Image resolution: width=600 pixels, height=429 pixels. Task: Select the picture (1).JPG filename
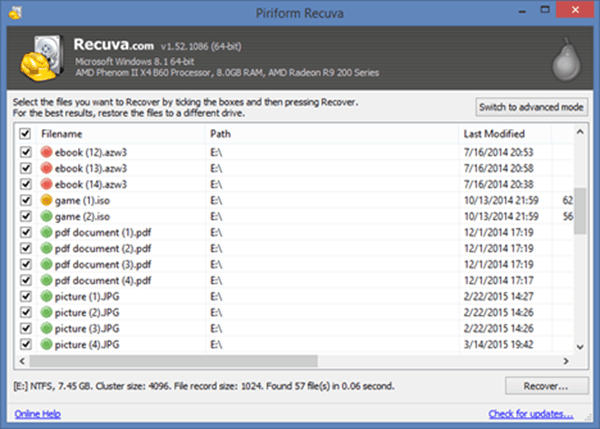(x=87, y=297)
